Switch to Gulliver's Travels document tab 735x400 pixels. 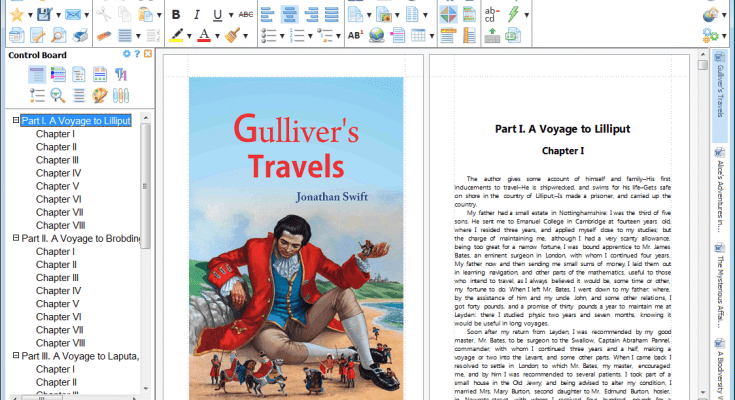point(720,96)
